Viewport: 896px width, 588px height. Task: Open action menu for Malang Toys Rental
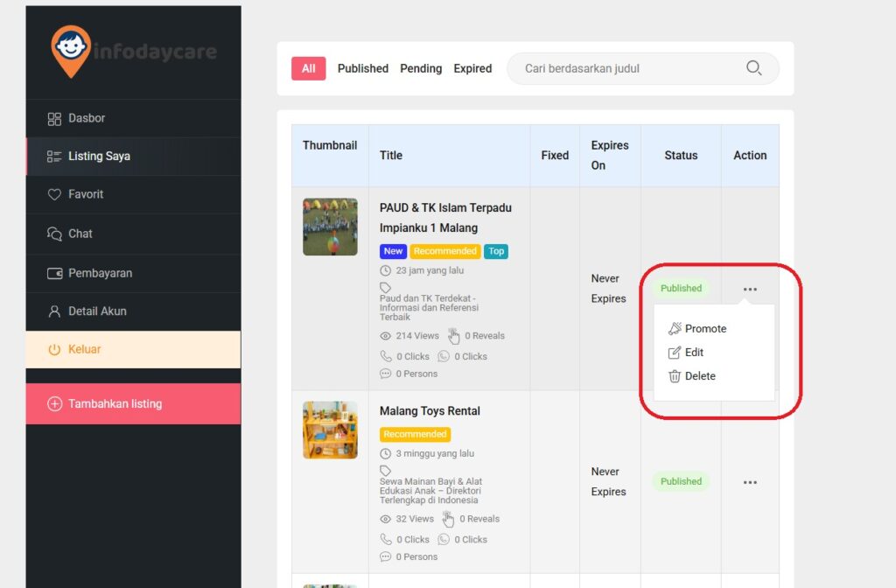click(750, 482)
